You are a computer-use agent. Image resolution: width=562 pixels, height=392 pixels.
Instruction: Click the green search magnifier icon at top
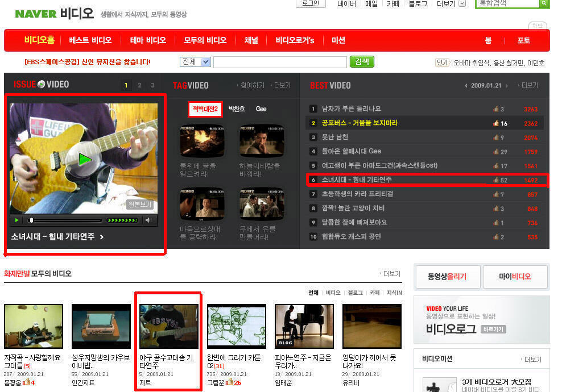pos(544,3)
